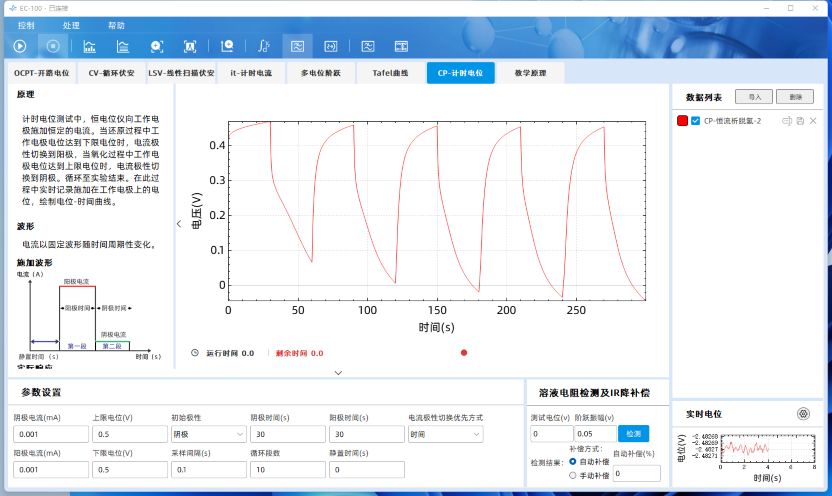Image resolution: width=832 pixels, height=496 pixels.
Task: Select 自动补偿 radio button
Action: click(572, 462)
